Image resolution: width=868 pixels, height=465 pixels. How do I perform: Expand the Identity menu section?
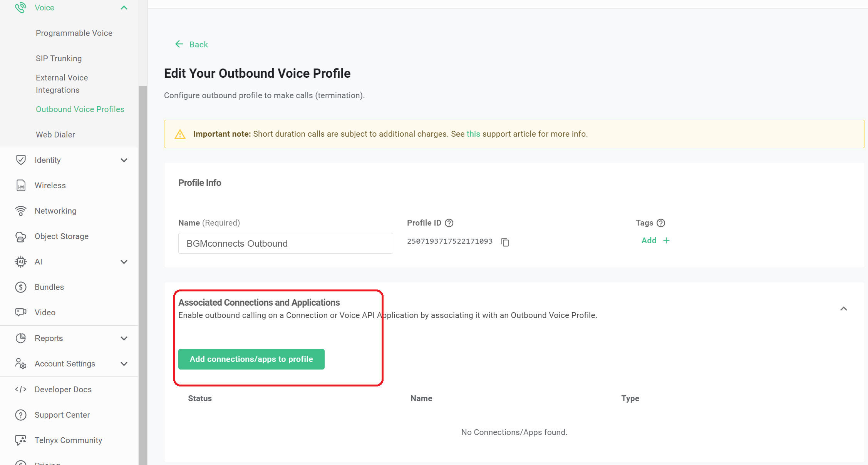coord(124,160)
